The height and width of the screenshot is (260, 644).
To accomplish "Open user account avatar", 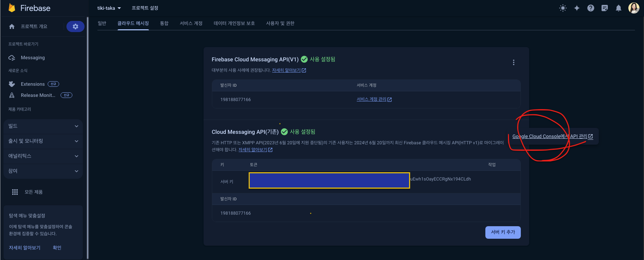I will tap(634, 8).
